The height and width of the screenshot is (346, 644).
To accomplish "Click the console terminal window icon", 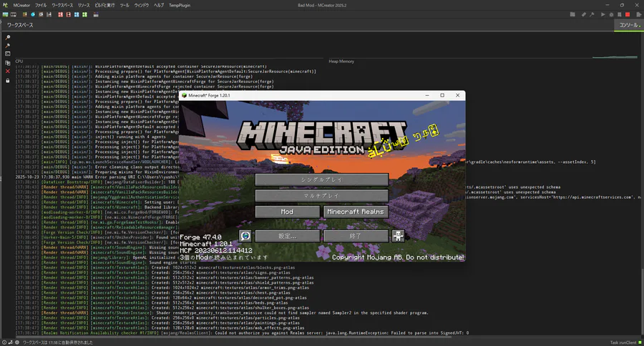I will [7, 54].
